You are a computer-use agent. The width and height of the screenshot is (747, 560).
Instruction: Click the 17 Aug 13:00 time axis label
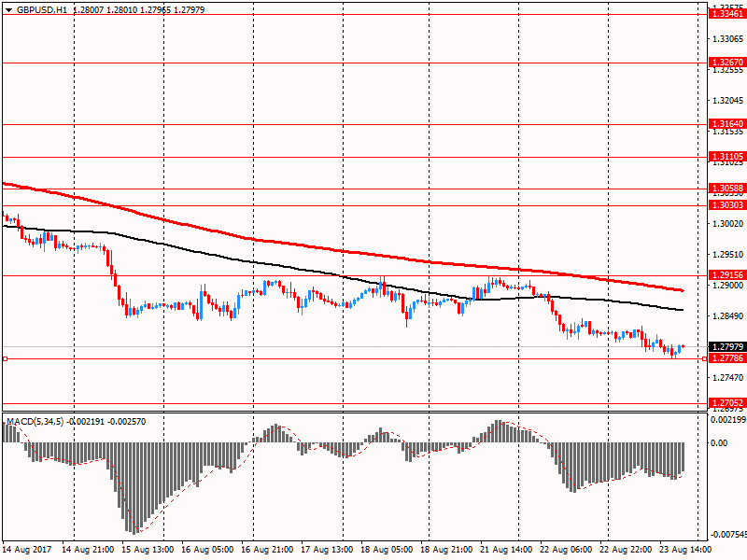tap(328, 550)
